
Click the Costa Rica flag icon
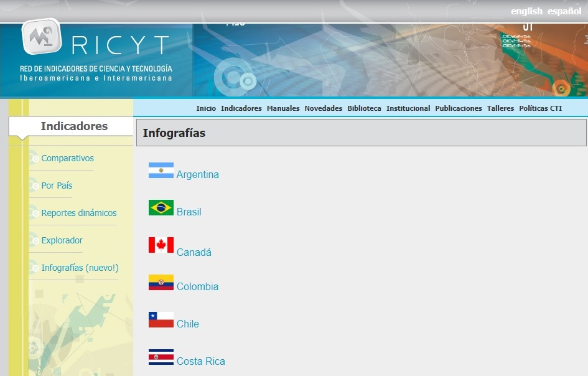(161, 357)
